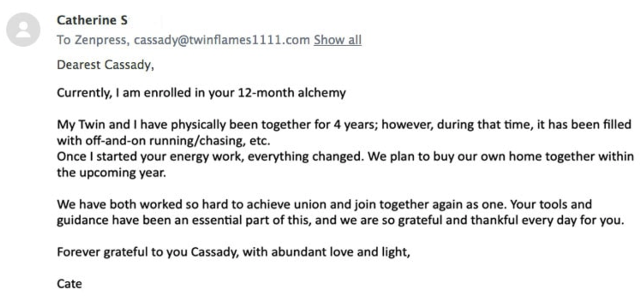Screen dimensions: 644x300
Task: Click the "Forever grateful to you Cassady" closing line
Action: 233,252
